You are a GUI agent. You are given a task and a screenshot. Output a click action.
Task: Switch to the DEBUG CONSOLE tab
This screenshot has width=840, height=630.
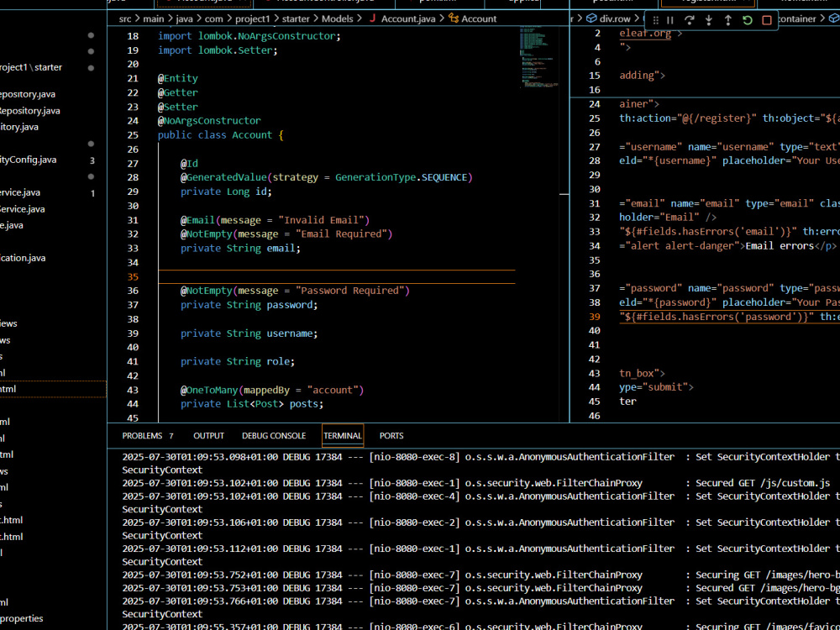click(x=274, y=435)
